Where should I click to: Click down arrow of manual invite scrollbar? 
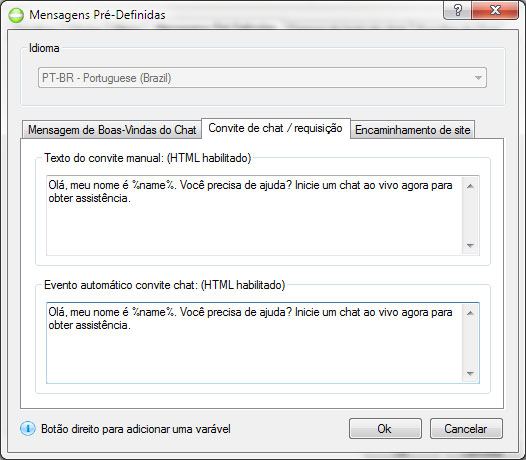pyautogui.click(x=470, y=246)
